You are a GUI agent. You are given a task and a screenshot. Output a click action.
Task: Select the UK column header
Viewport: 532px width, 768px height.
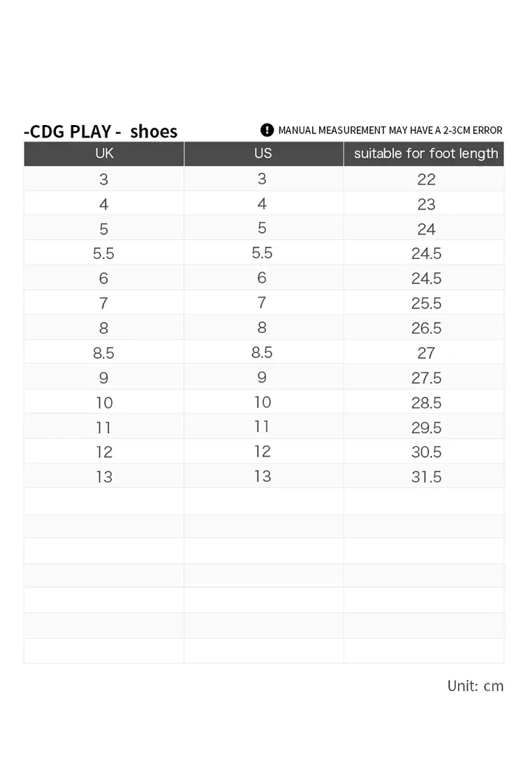coord(104,154)
